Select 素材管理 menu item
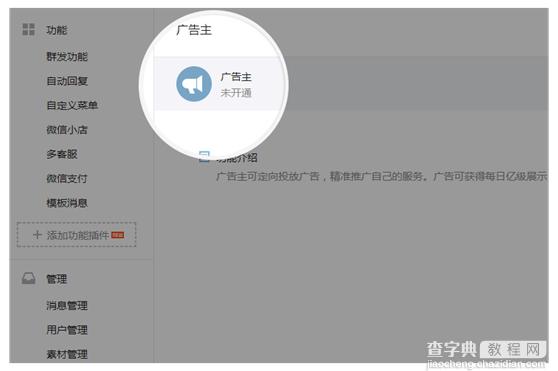 (67, 354)
